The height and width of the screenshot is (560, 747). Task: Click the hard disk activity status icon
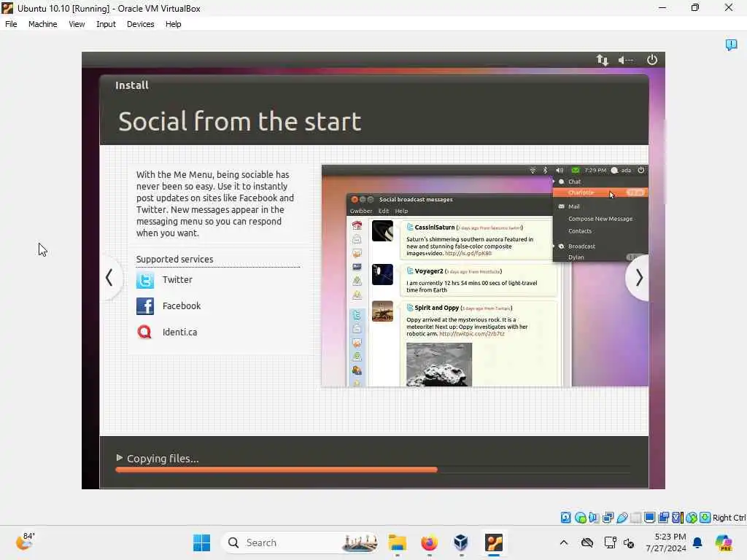click(x=565, y=518)
